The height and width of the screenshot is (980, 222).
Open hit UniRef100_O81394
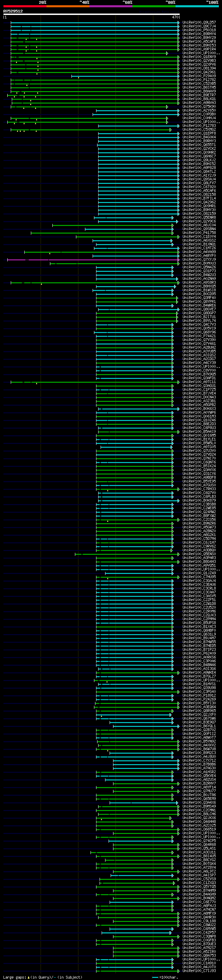pos(199,69)
